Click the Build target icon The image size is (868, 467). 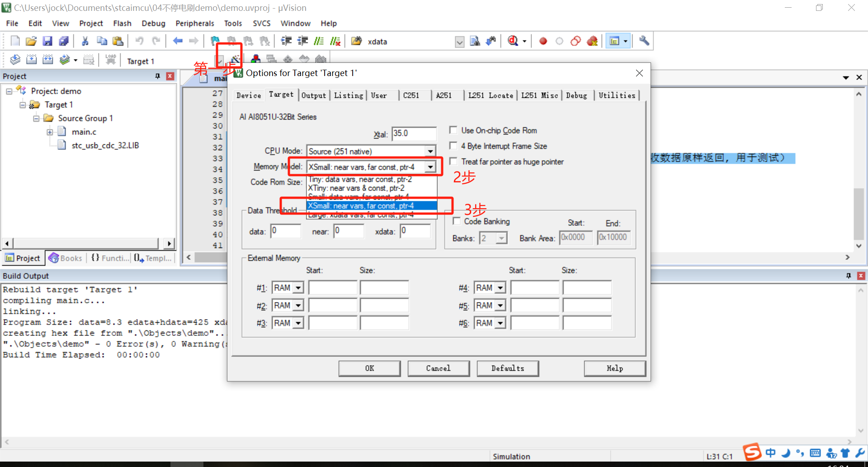(x=31, y=60)
